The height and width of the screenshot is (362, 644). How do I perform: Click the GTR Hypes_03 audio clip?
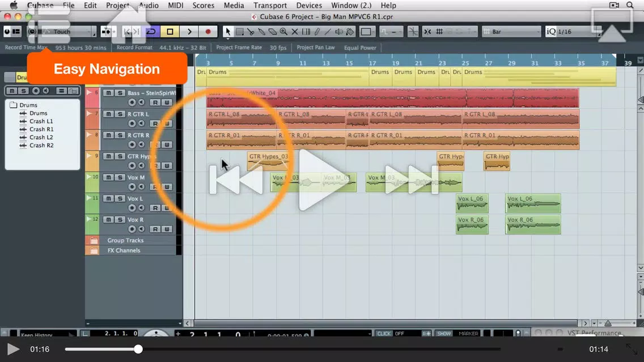pos(269,161)
